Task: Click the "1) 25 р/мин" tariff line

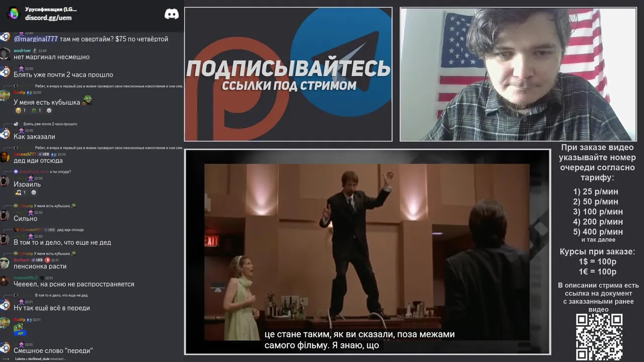Action: 596,192
